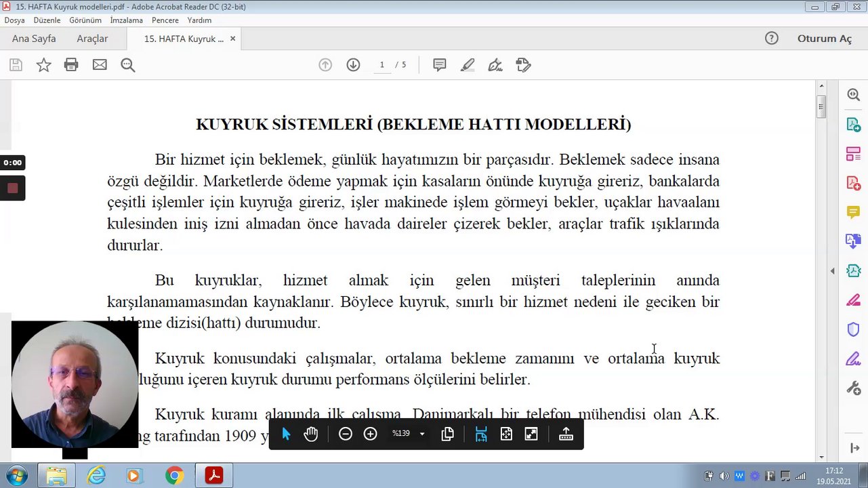Open Create PDF in the right sidebar
868x488 pixels.
tap(854, 183)
